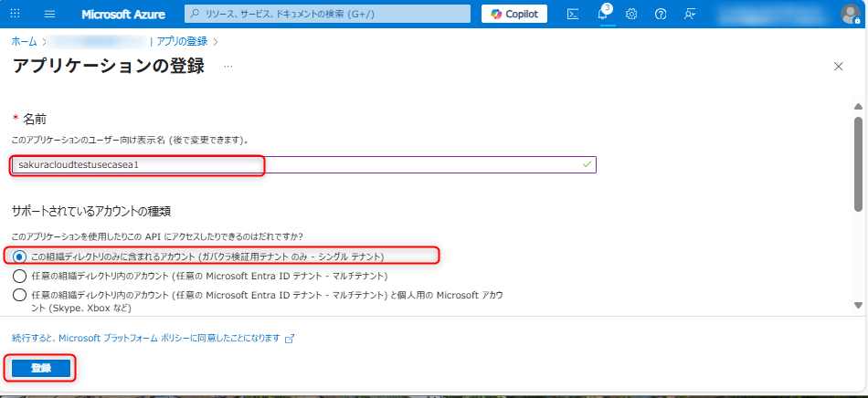Edit the 名前 application name field
This screenshot has height=398, width=868.
tap(304, 164)
